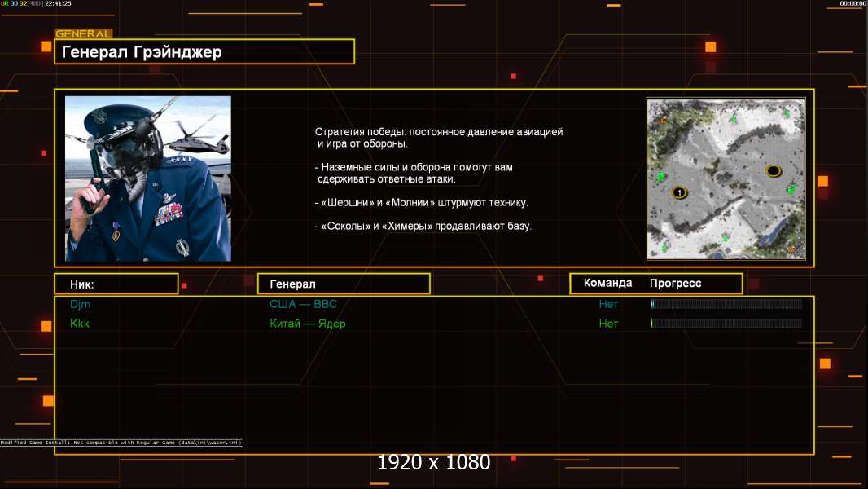Screen dimensions: 868x489
Task: Select start position marker 1 on minimap
Action: click(678, 192)
